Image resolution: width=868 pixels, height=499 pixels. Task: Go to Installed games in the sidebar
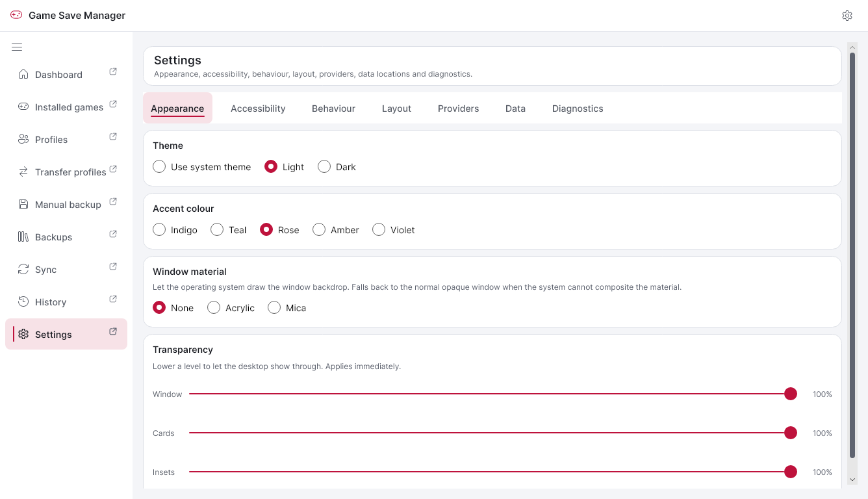[x=66, y=107]
